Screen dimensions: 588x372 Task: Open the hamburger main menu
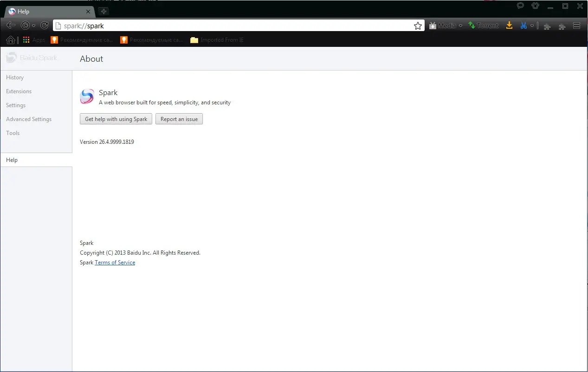click(577, 26)
